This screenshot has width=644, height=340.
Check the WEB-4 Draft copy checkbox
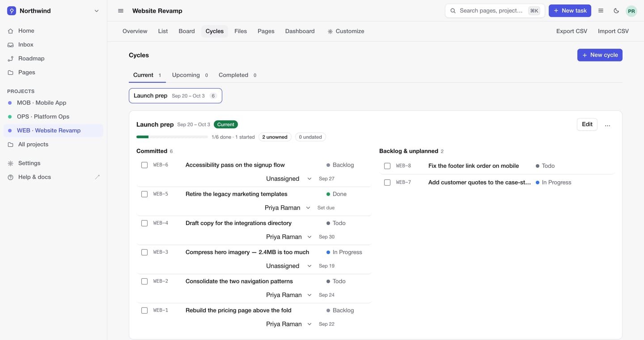144,223
